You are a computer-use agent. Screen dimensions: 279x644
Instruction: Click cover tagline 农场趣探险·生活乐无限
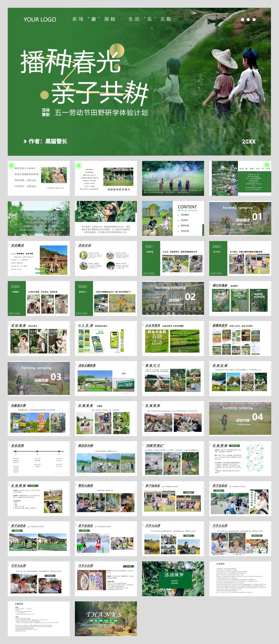122,19
